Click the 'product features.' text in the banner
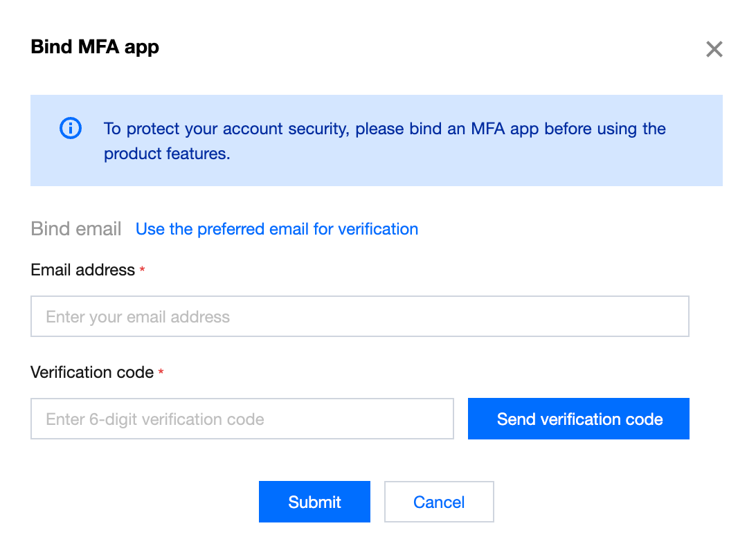Image resolution: width=756 pixels, height=555 pixels. [x=167, y=154]
